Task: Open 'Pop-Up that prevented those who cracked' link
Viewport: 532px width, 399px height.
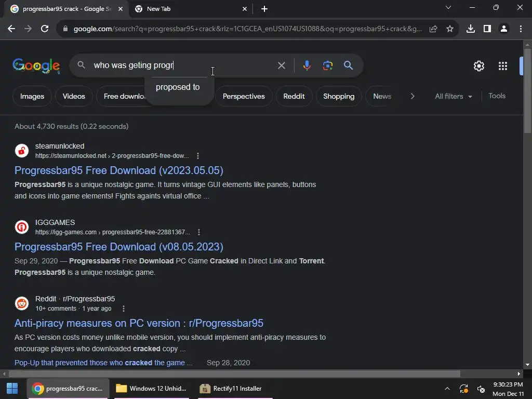Action: [x=103, y=363]
